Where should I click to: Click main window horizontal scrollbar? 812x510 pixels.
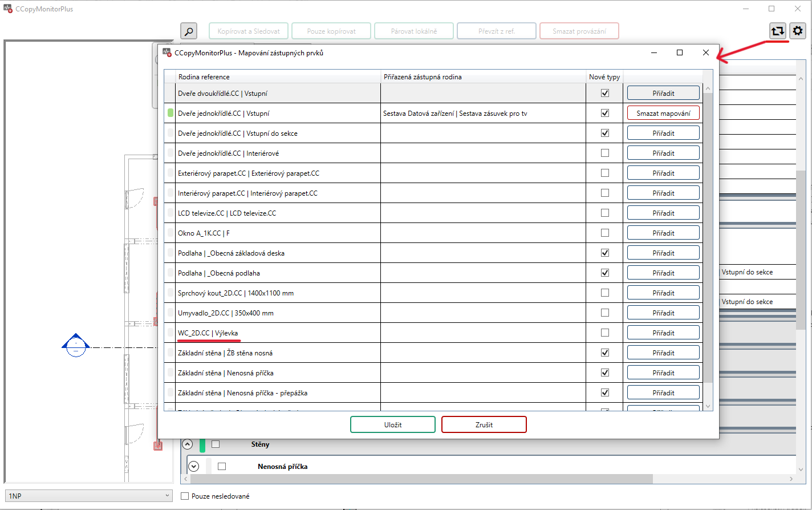(x=421, y=479)
